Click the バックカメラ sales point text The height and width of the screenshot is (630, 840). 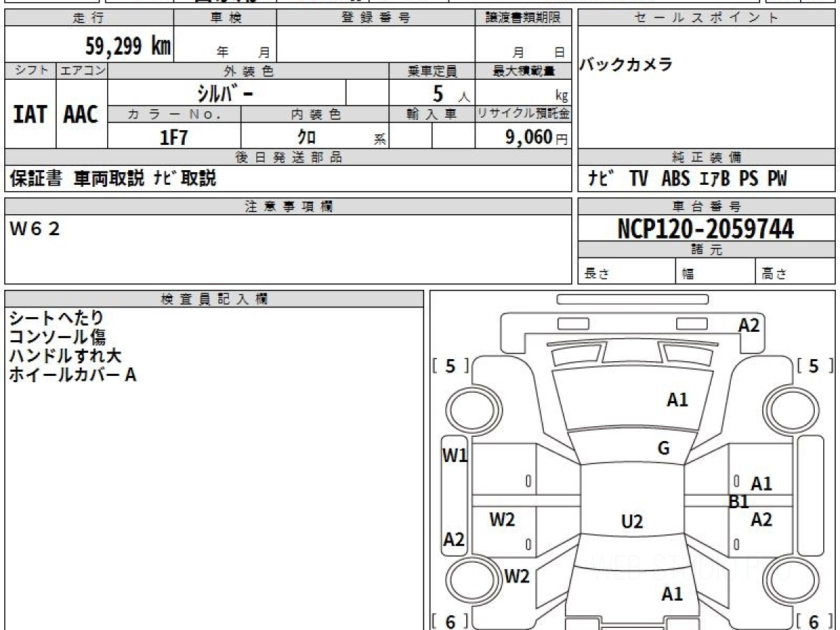point(626,65)
